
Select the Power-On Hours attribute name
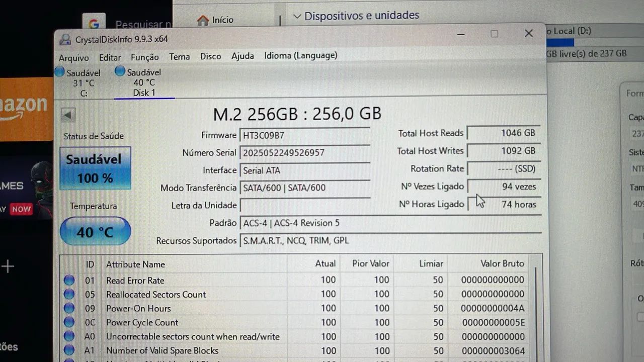[x=138, y=309]
